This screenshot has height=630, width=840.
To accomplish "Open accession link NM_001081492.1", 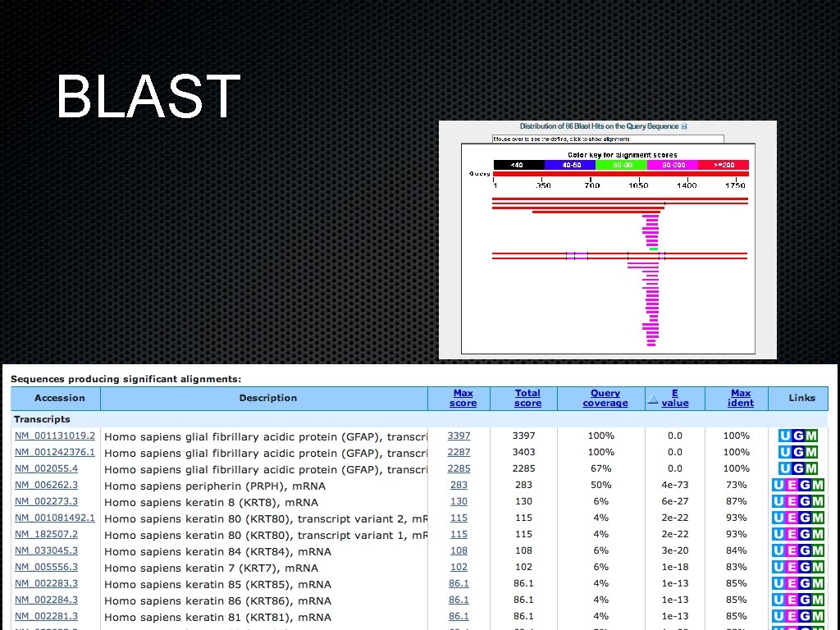I will (x=55, y=518).
